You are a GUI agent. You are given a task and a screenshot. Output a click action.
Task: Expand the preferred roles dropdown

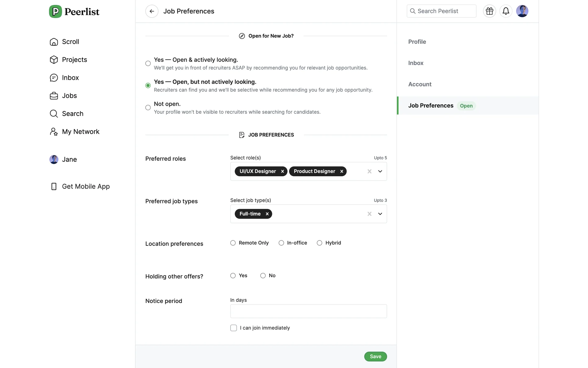click(x=380, y=171)
